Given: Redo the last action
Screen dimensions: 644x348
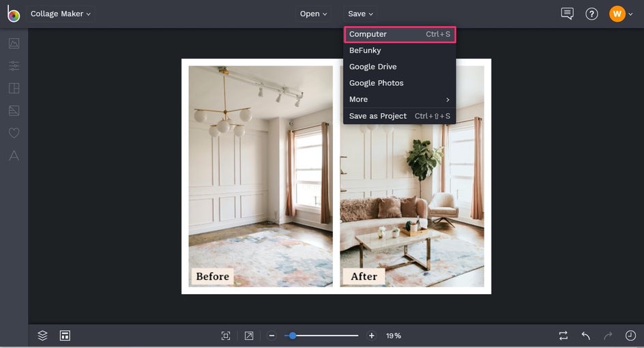Looking at the screenshot, I should (608, 336).
